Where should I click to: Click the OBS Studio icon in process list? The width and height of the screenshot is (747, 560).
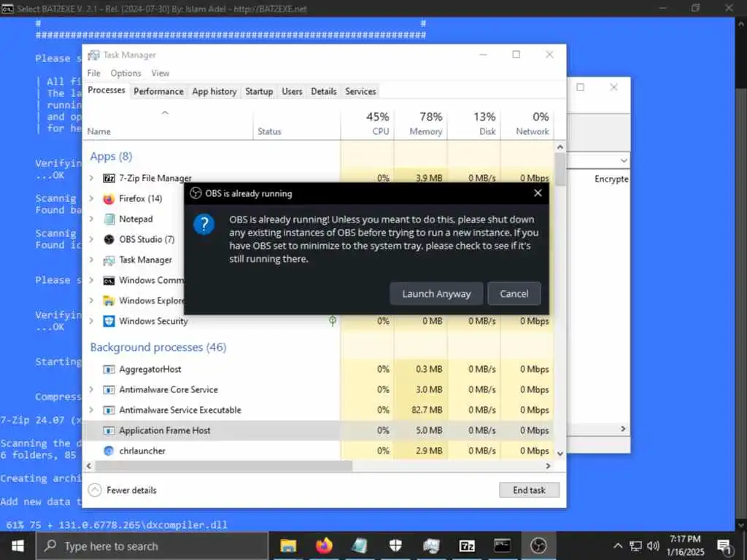pyautogui.click(x=109, y=239)
